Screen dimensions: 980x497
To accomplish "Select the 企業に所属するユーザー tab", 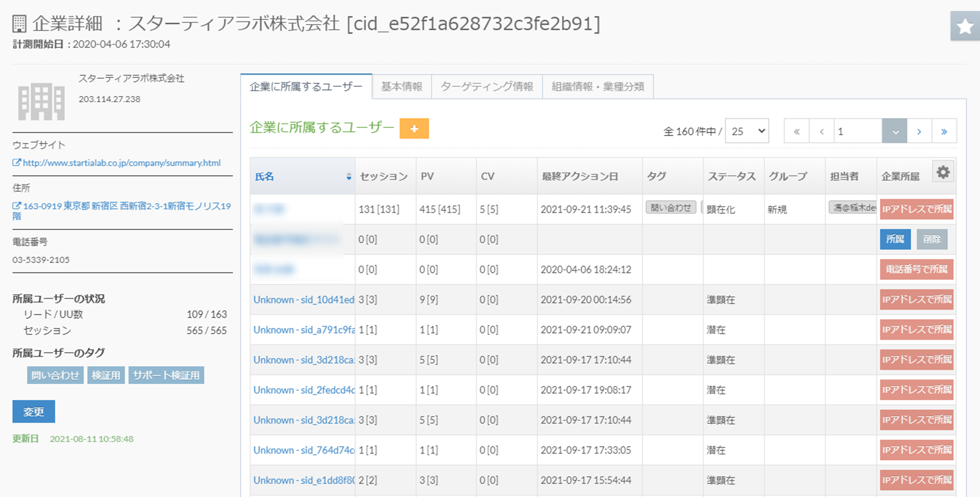I will [306, 86].
